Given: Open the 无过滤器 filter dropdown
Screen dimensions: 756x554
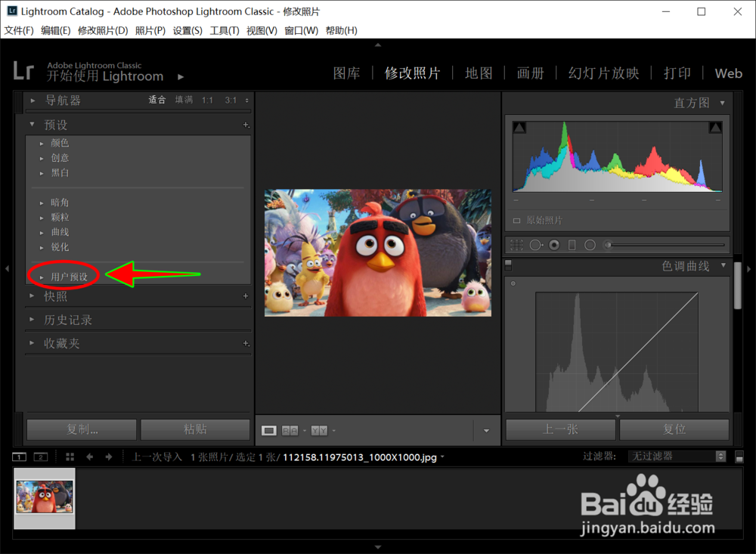Looking at the screenshot, I should coord(677,456).
